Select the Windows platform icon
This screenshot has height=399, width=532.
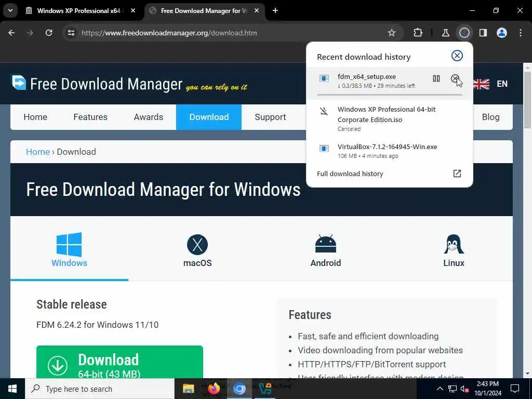pos(69,244)
